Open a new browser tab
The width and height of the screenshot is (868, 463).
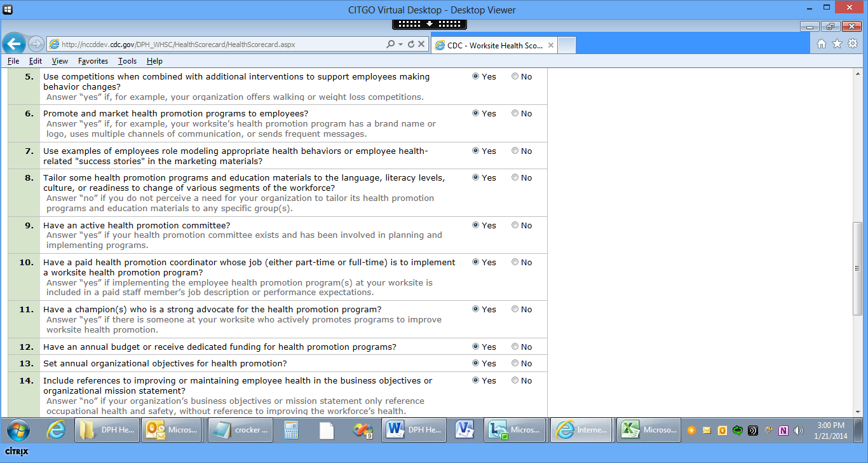click(x=567, y=45)
